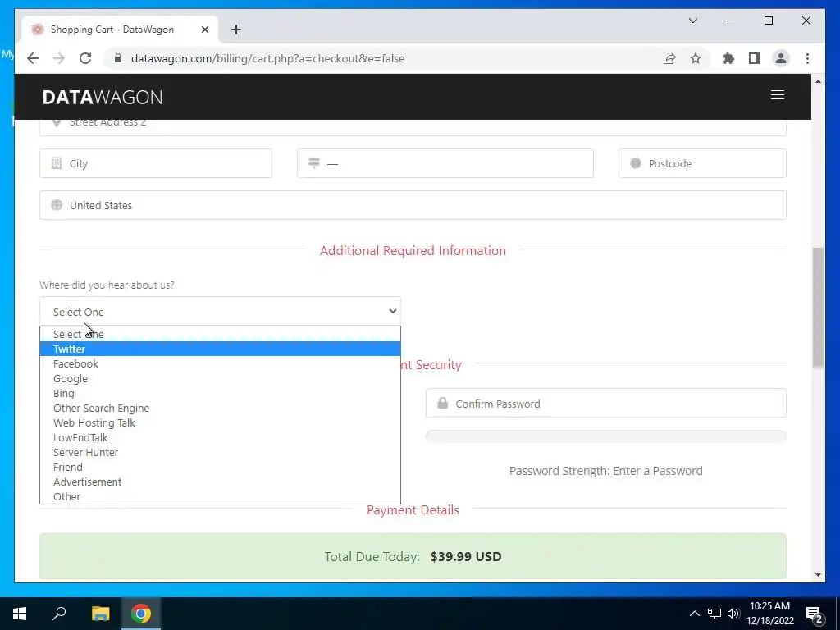Pick LowEndTalk from the list
The height and width of the screenshot is (630, 840).
point(220,438)
